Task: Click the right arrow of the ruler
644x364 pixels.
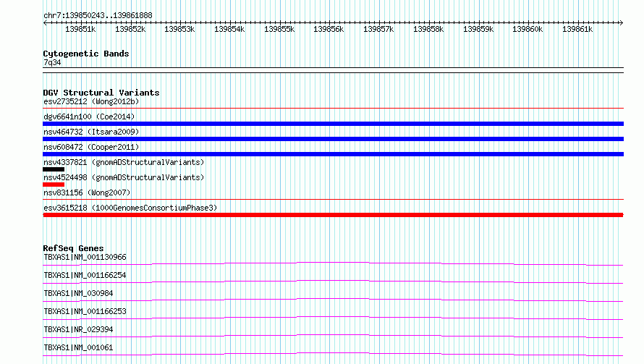Action: click(x=622, y=22)
